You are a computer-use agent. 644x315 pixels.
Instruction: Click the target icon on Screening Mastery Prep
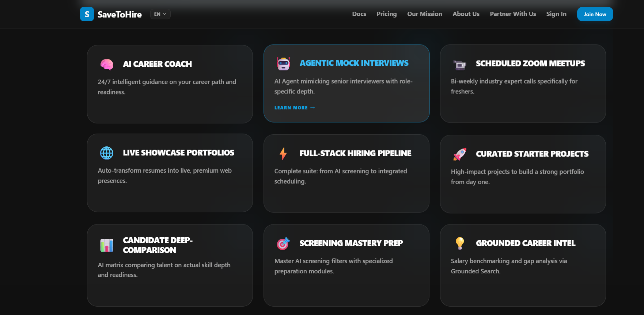pyautogui.click(x=283, y=243)
